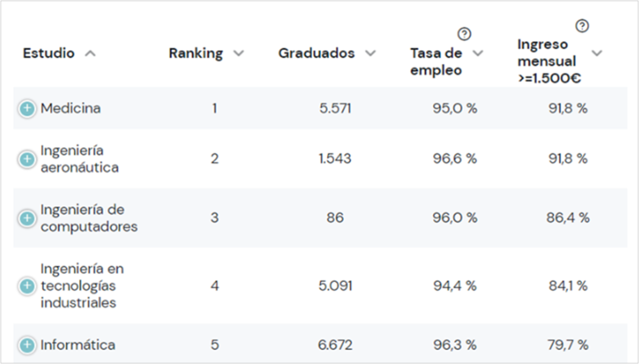Click the 6.672 graduates cell
Screen dimensions: 639x364
click(335, 345)
